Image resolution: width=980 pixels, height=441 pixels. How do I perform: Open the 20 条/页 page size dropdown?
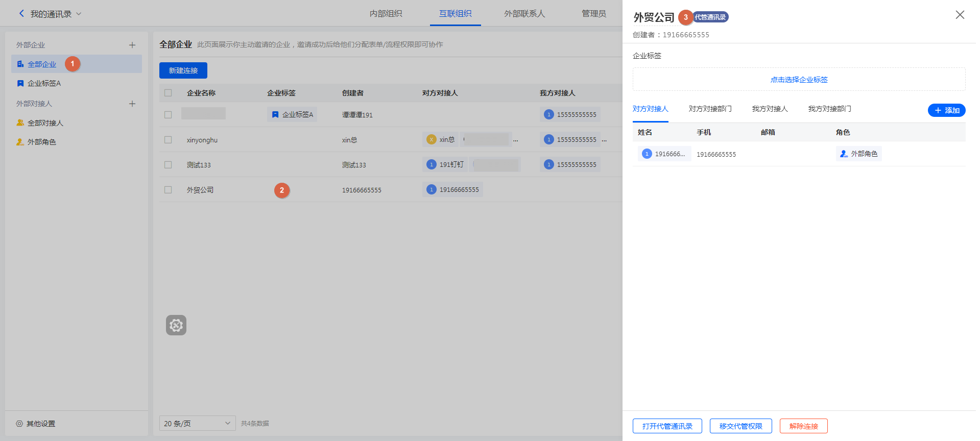pos(197,423)
